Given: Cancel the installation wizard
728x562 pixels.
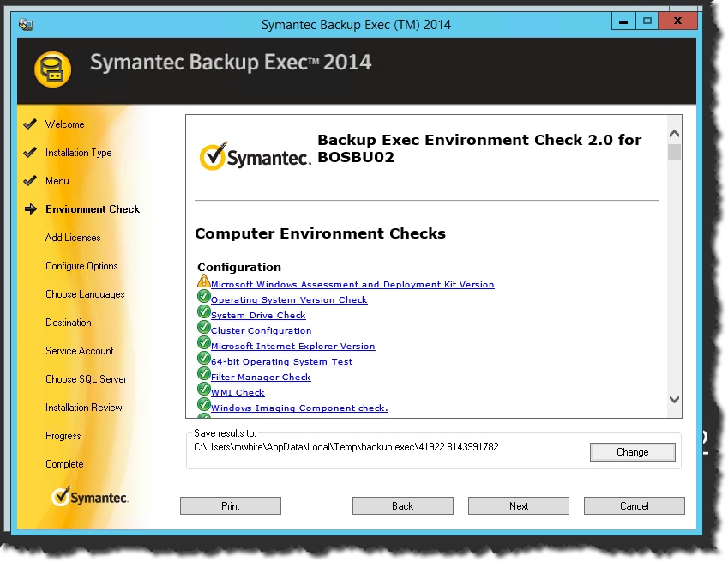Looking at the screenshot, I should click(635, 506).
